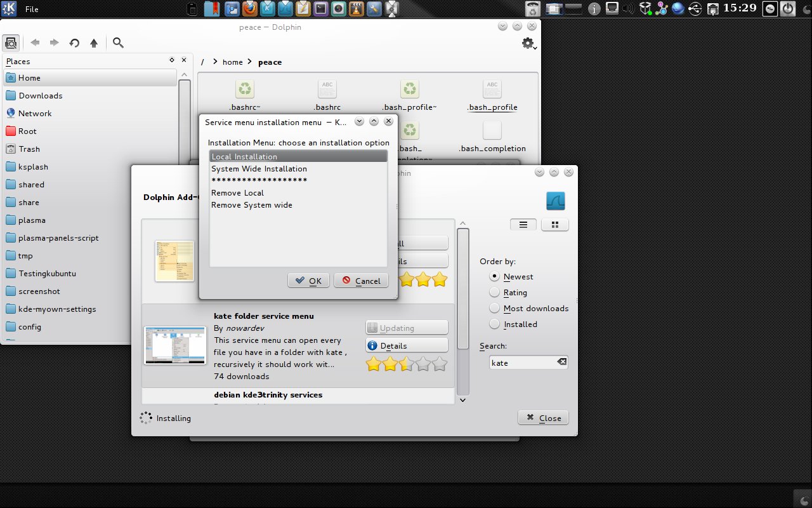The height and width of the screenshot is (508, 812).
Task: Switch add-ons to list view mode
Action: 523,224
